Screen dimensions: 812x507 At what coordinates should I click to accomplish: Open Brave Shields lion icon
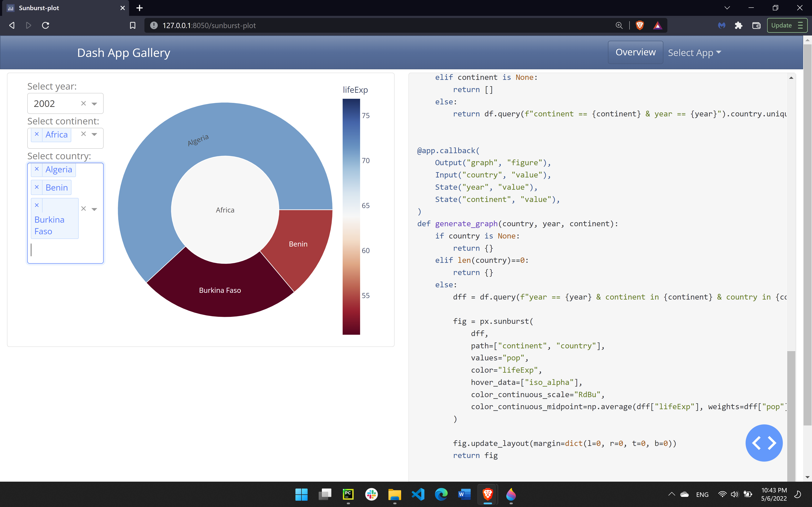(639, 26)
